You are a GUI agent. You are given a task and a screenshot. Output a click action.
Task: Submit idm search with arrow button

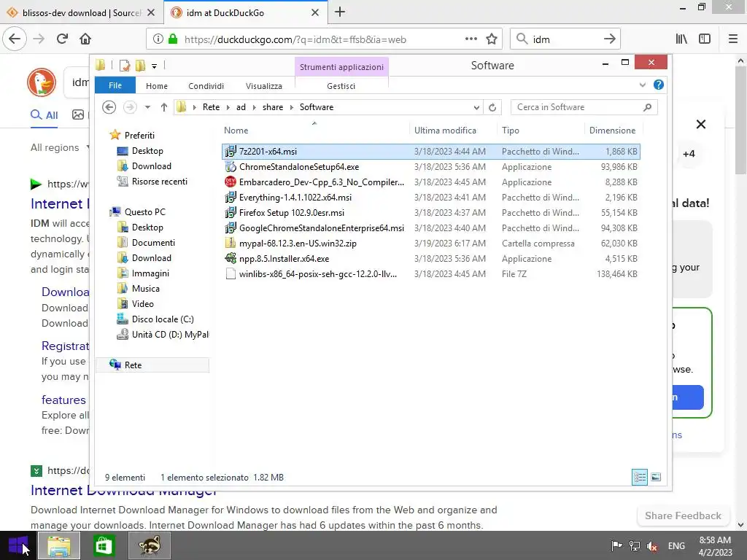609,39
